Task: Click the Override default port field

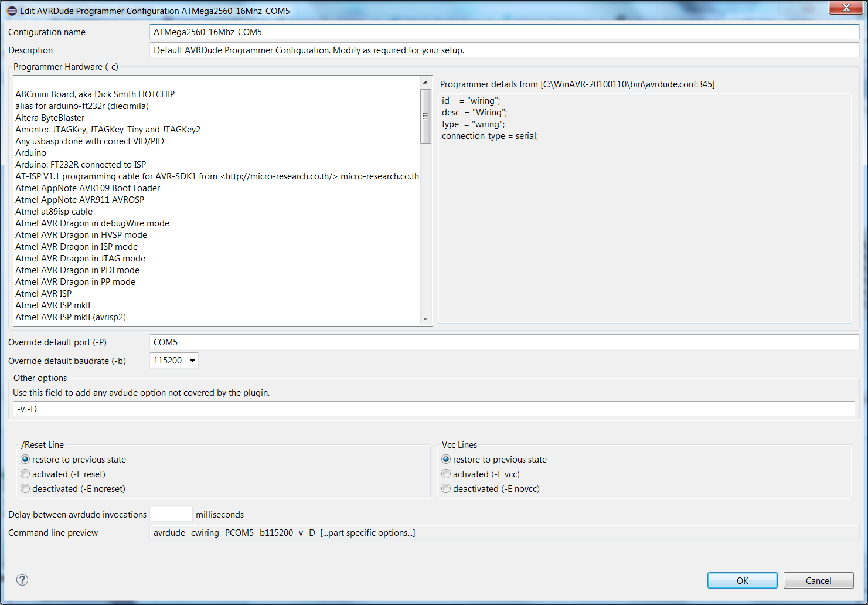Action: tap(505, 342)
